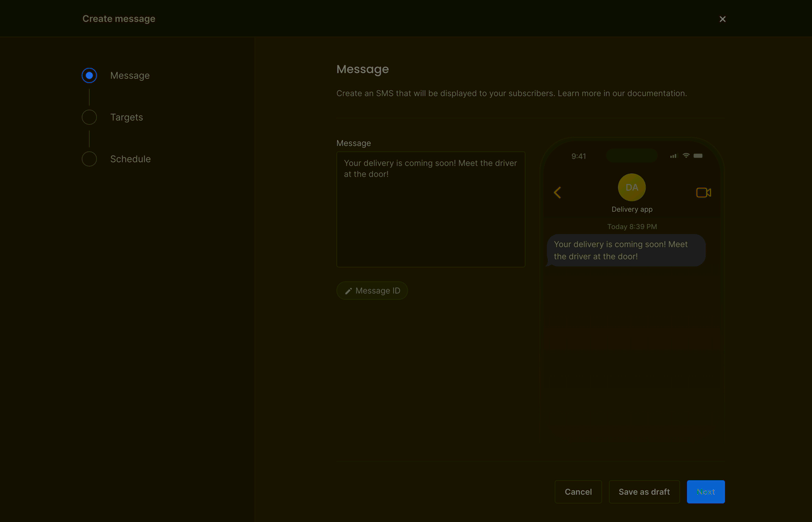812x522 pixels.
Task: Click the back chevron in phone preview
Action: tap(558, 193)
